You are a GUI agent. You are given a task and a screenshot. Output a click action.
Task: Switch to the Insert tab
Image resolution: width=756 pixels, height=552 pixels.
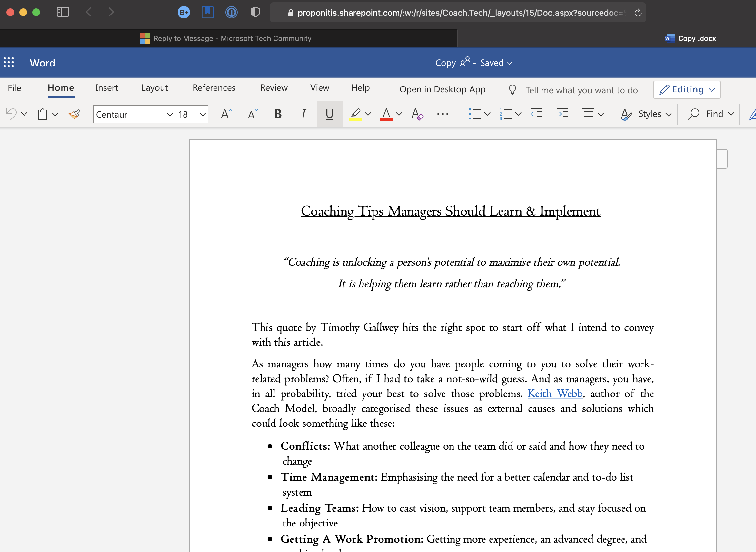(106, 87)
